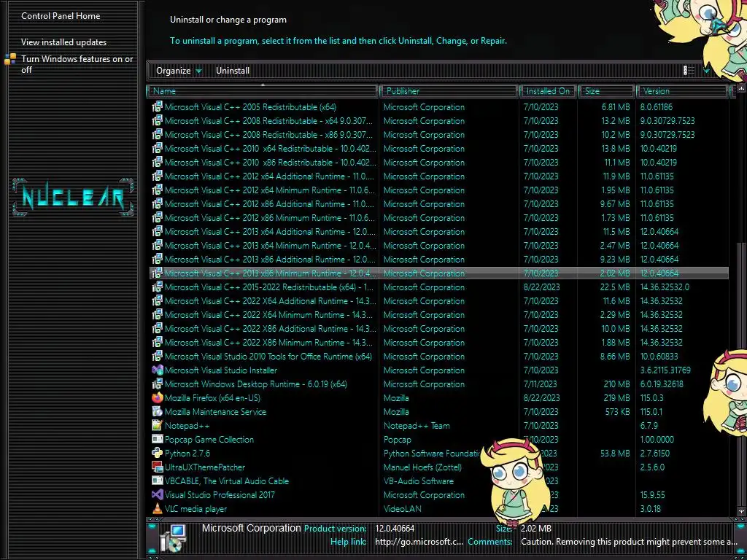Click the scrollbar up arrow of program list
The height and width of the screenshot is (560, 747).
741,89
